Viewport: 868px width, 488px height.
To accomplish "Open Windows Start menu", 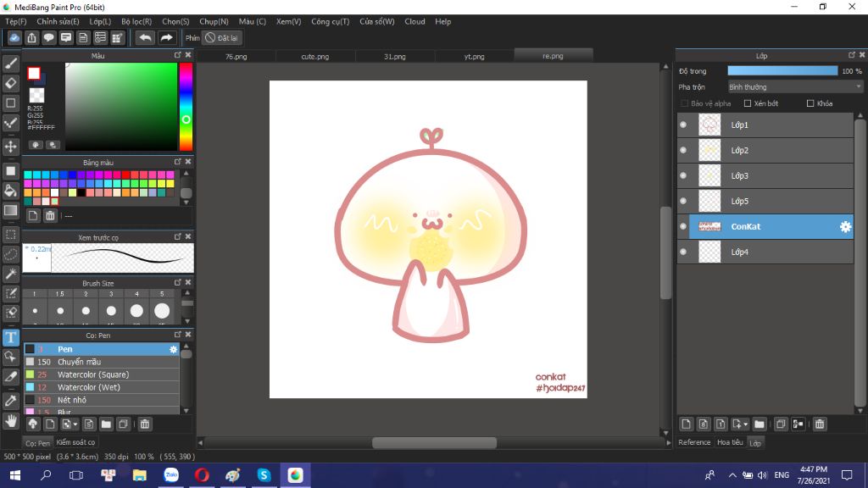I will (15, 475).
